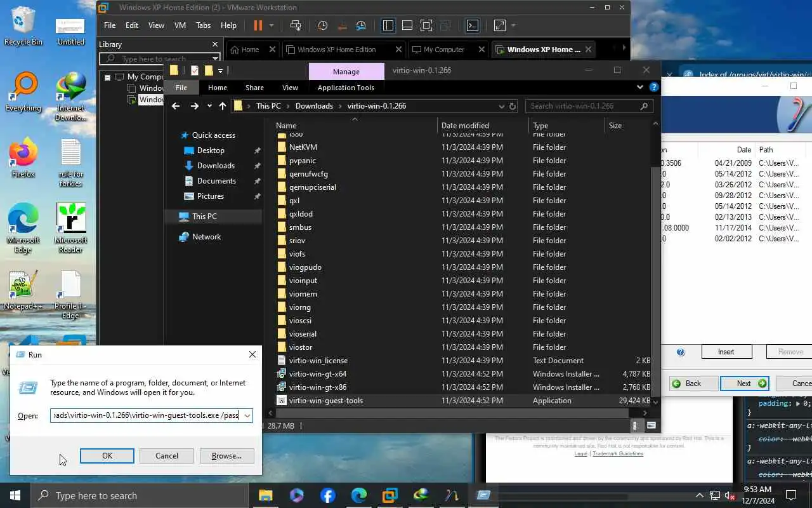This screenshot has width=812, height=508.
Task: Open the Library search filter dropdown
Action: pyautogui.click(x=216, y=59)
